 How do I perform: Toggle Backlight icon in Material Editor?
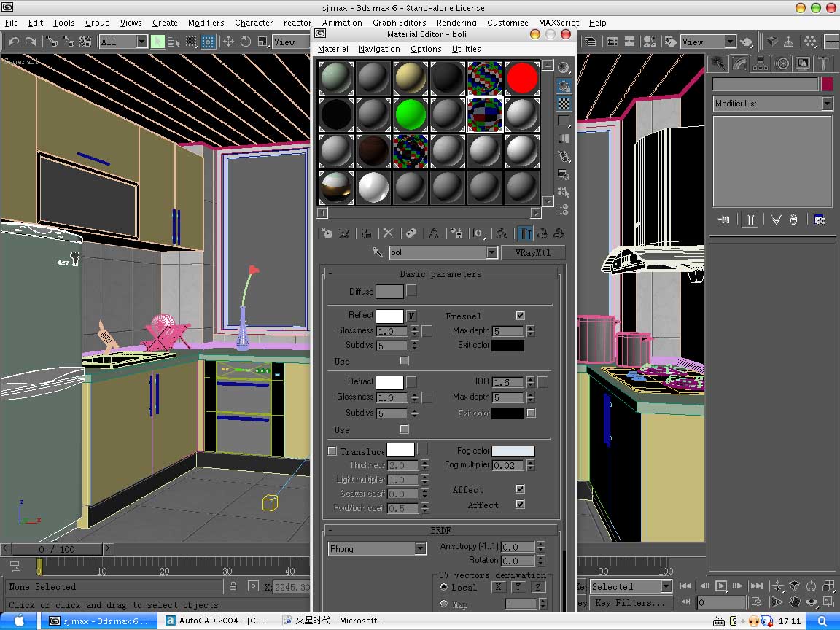[x=564, y=86]
